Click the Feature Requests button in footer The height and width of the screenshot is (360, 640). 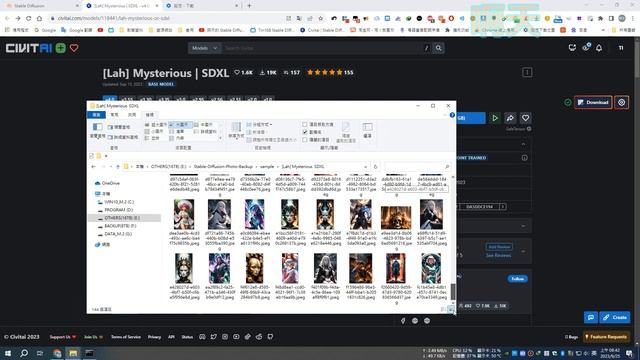[606, 337]
